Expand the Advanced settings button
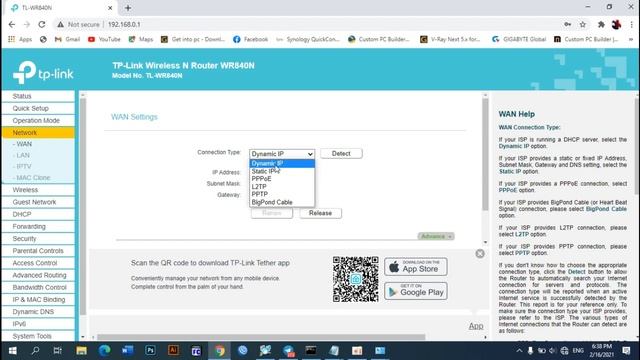 point(436,236)
